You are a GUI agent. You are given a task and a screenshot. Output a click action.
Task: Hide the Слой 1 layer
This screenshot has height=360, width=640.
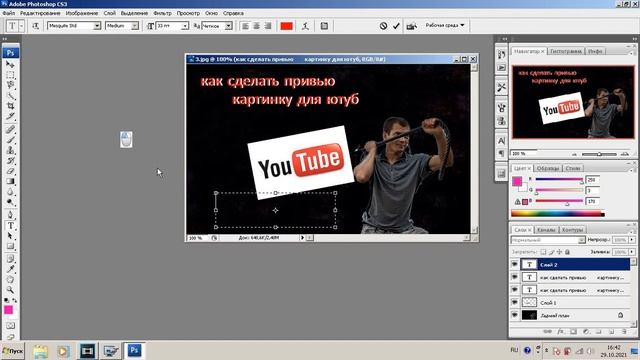pos(515,302)
